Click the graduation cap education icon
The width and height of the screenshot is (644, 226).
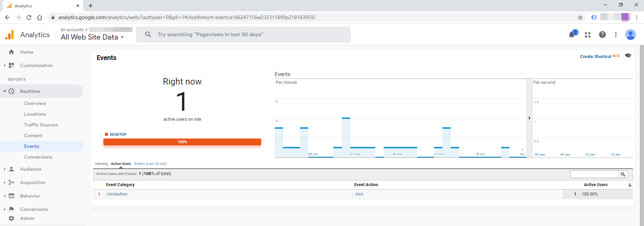tap(628, 56)
